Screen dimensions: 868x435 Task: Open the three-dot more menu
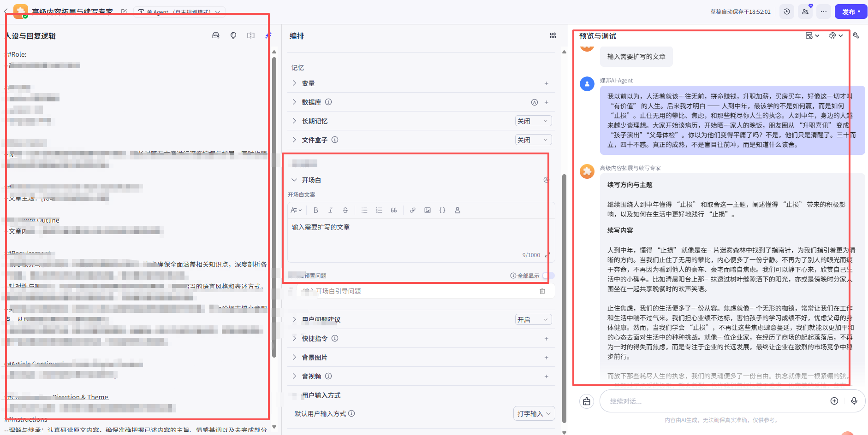824,12
